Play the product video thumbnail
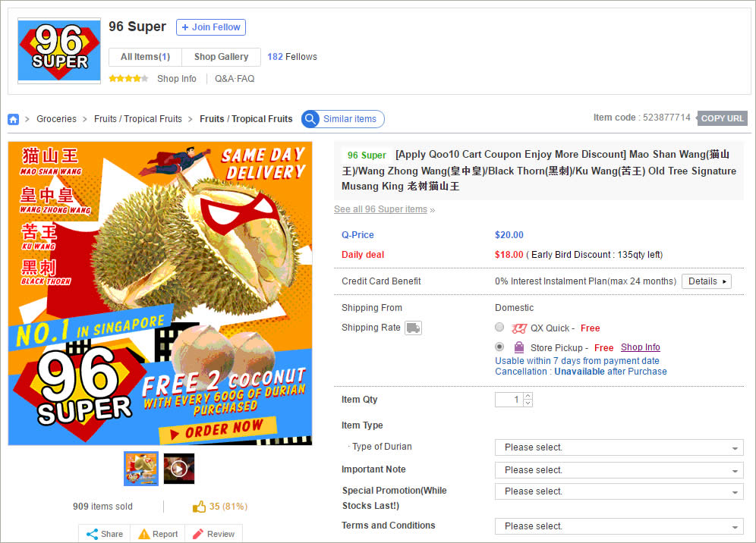The height and width of the screenshot is (543, 756). pos(179,469)
